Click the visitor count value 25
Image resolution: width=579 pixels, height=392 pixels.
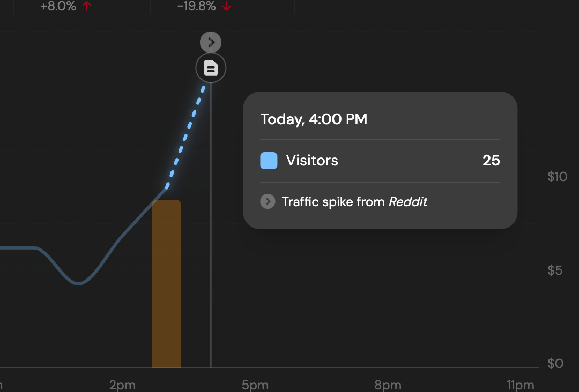491,161
